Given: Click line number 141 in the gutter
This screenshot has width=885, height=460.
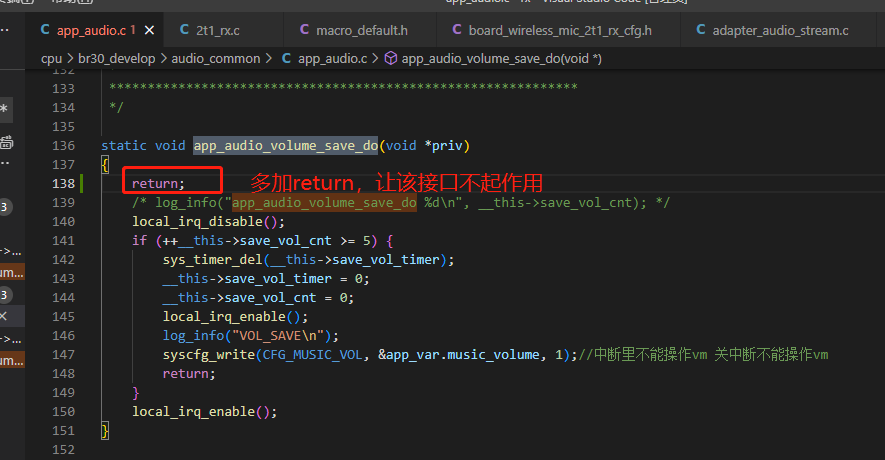Looking at the screenshot, I should click(x=63, y=240).
